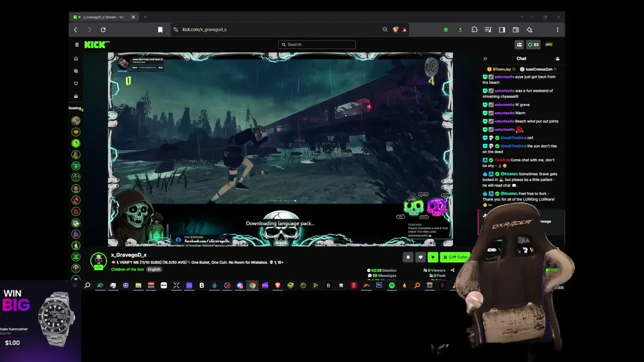The height and width of the screenshot is (362, 644).
Task: Open site settings icon in address bar
Action: click(x=175, y=30)
